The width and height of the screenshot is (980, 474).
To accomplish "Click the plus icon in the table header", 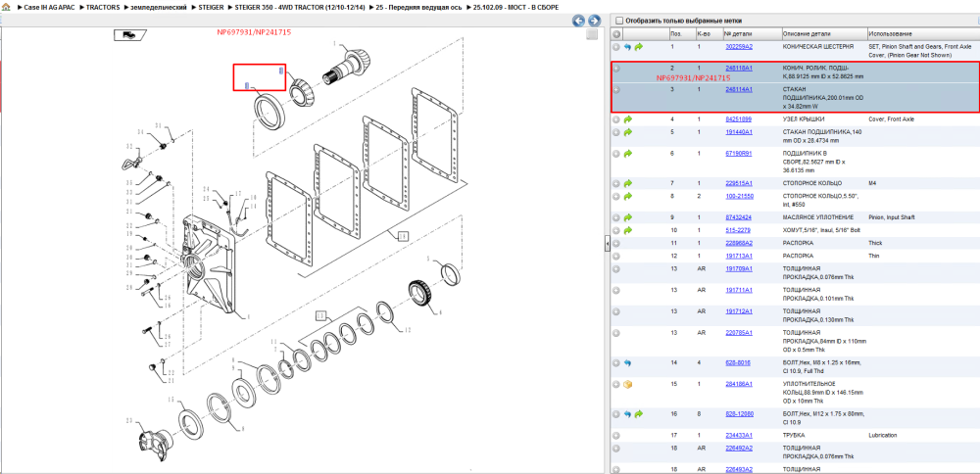I will point(616,33).
